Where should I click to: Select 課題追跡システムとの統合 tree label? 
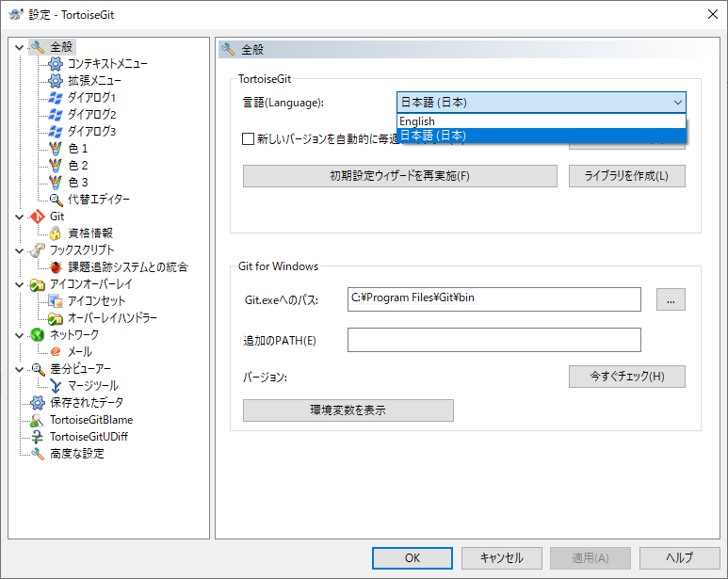tap(128, 266)
